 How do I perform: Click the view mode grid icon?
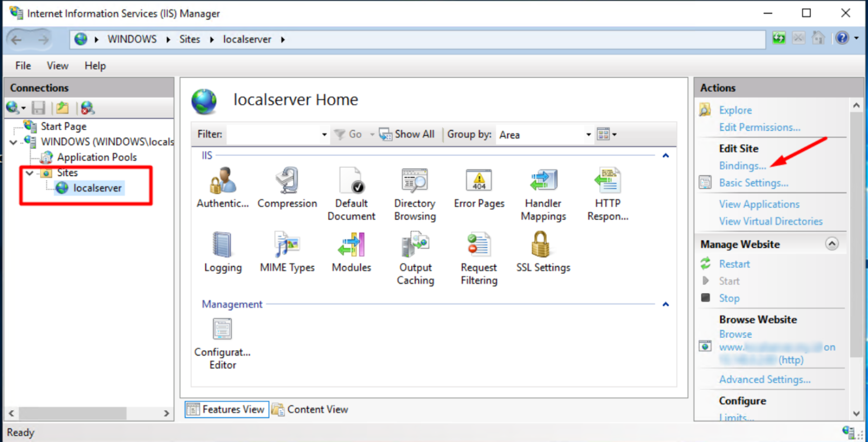603,134
